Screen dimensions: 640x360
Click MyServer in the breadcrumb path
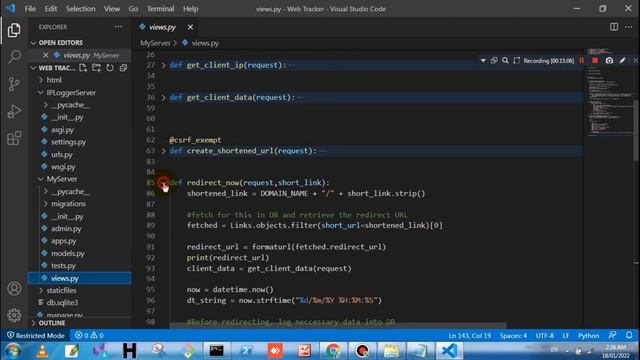click(155, 43)
